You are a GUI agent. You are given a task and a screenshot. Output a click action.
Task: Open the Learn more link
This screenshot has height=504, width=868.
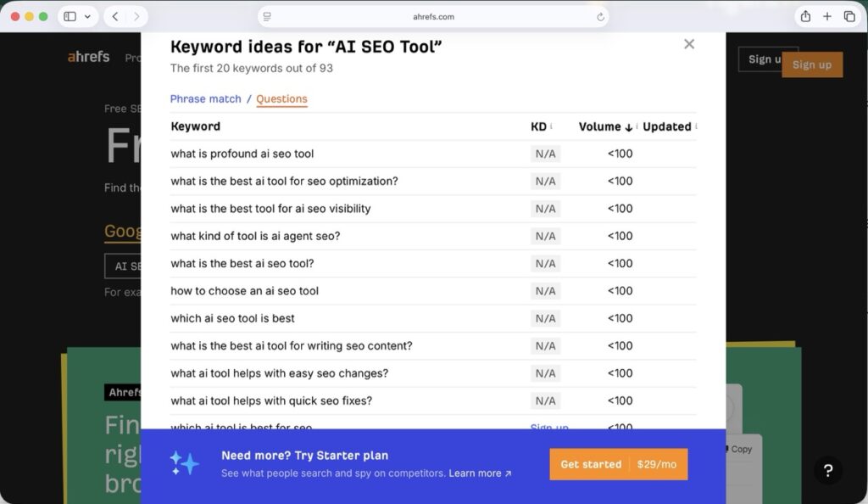pos(480,473)
